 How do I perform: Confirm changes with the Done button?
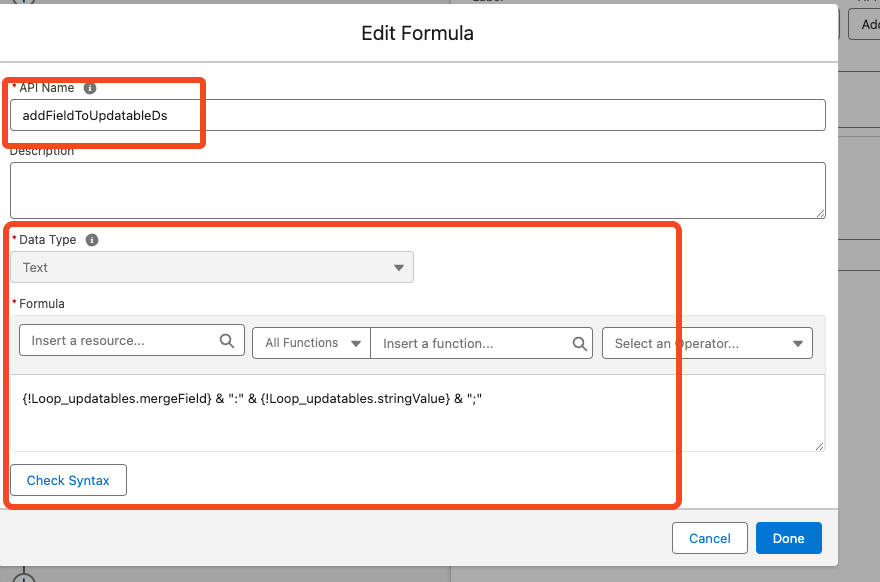pos(788,538)
